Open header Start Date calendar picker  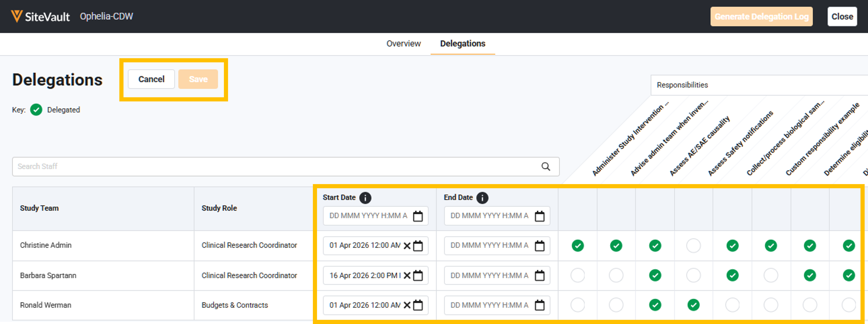coord(418,216)
